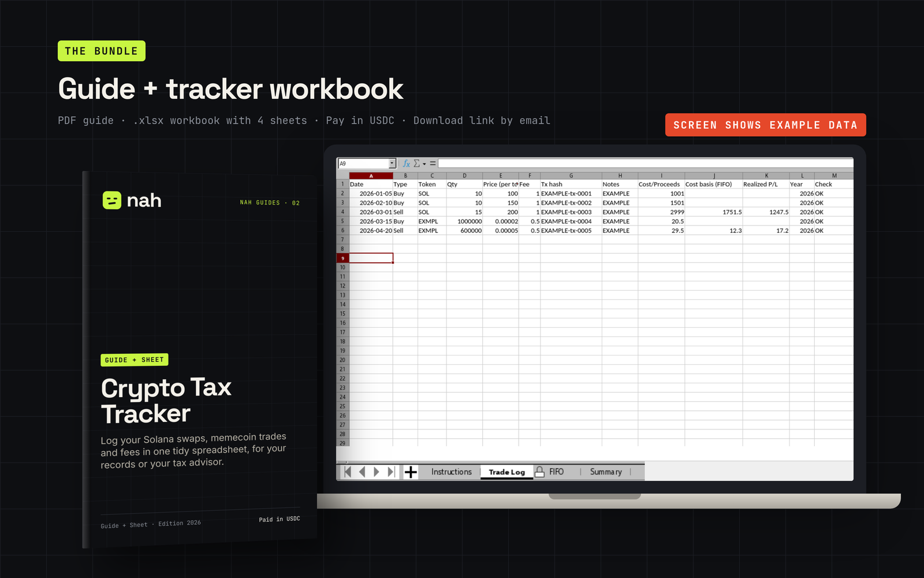The height and width of the screenshot is (578, 924).
Task: Click the nah smiley logo on cover
Action: (x=112, y=200)
